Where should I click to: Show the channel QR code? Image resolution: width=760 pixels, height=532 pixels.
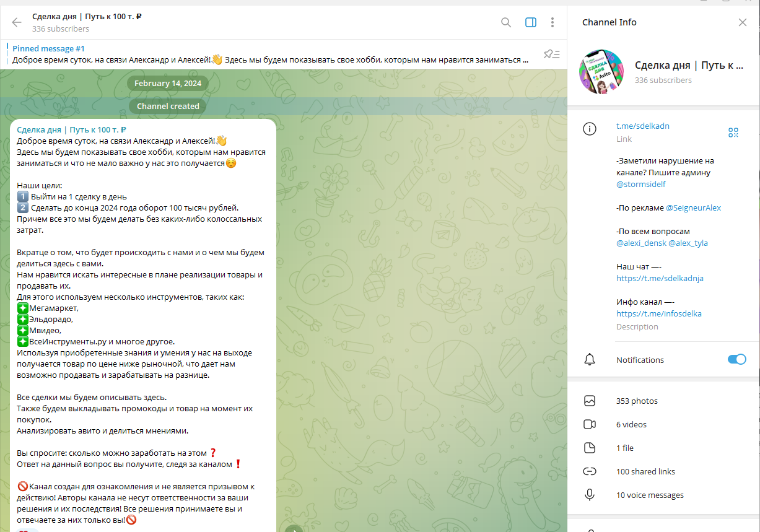coord(733,132)
